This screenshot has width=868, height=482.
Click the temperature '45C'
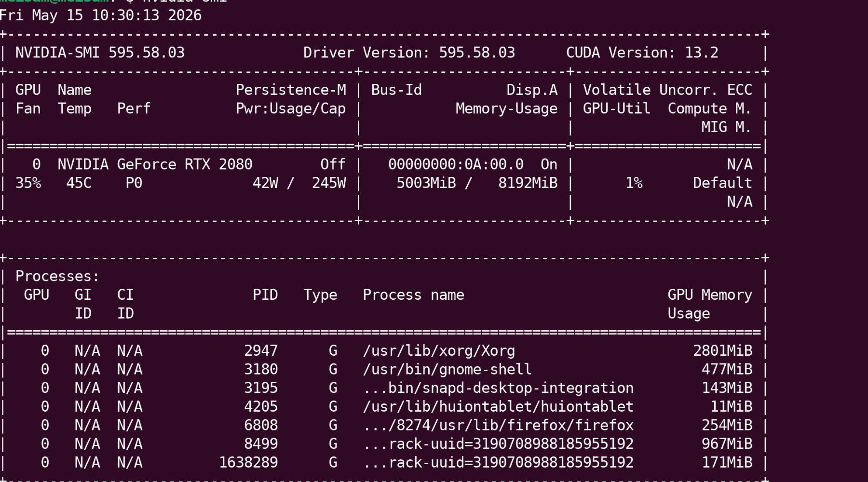click(79, 183)
